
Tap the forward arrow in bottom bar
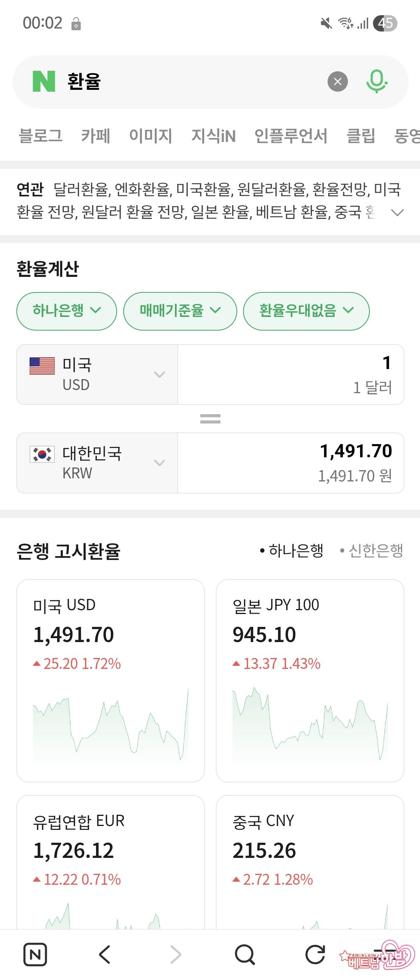175,954
